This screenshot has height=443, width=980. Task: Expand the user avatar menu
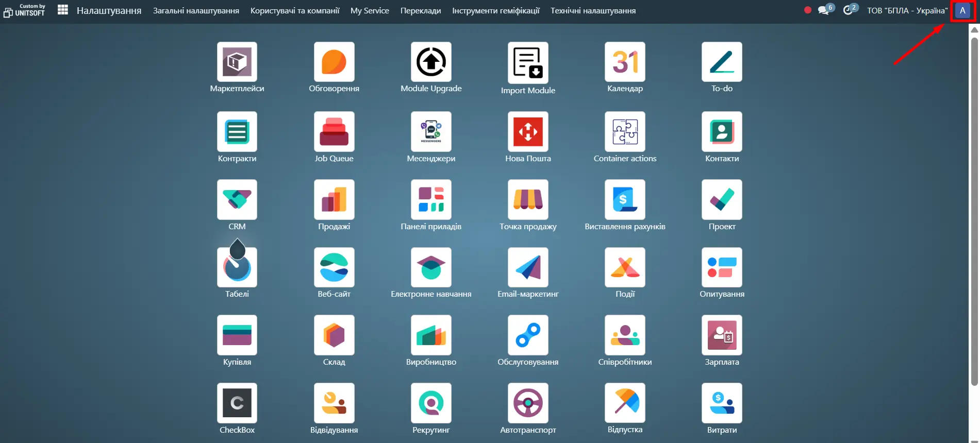click(962, 10)
